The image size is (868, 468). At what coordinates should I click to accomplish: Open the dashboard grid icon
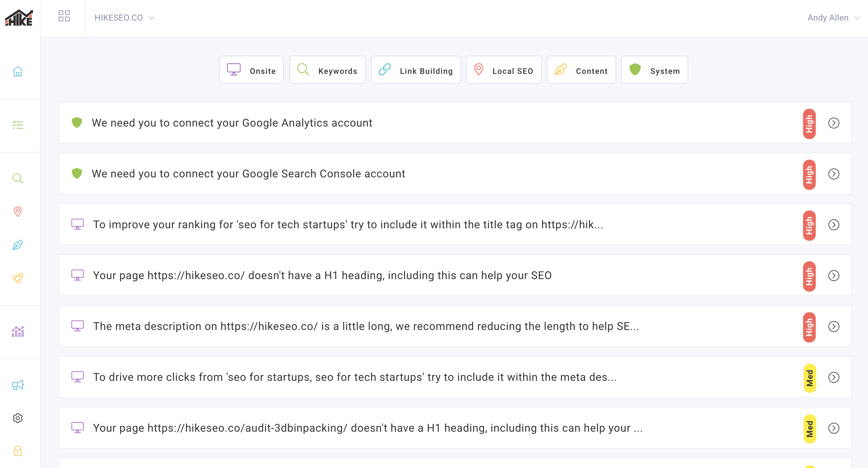[x=64, y=16]
